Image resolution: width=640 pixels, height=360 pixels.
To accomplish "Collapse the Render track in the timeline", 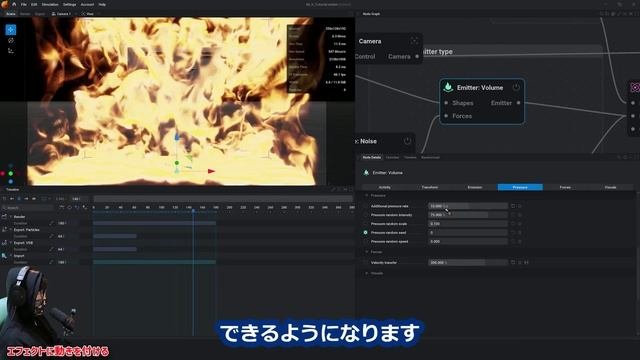I will click(x=11, y=217).
